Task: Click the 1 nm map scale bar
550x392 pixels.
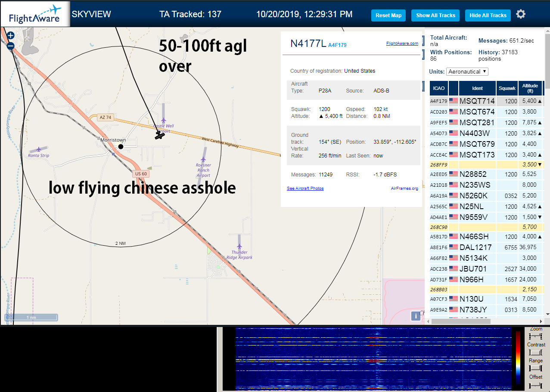Action: (31, 318)
